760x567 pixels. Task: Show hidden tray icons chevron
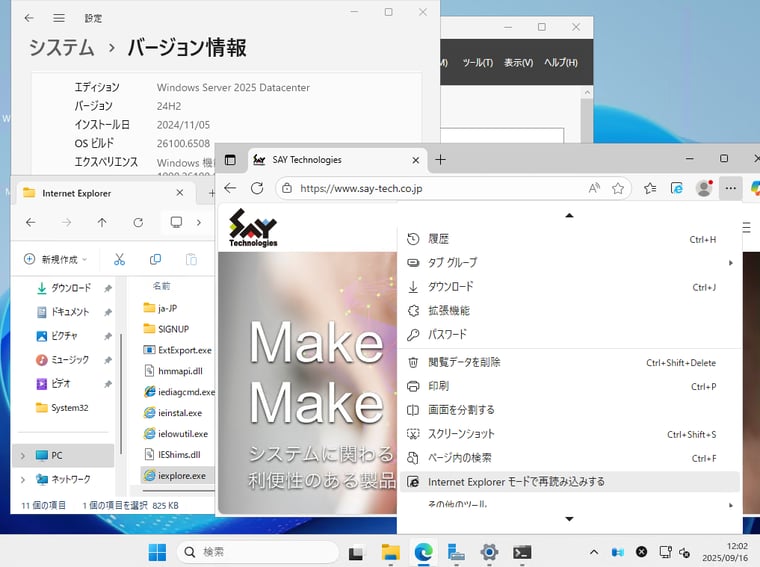tap(594, 552)
